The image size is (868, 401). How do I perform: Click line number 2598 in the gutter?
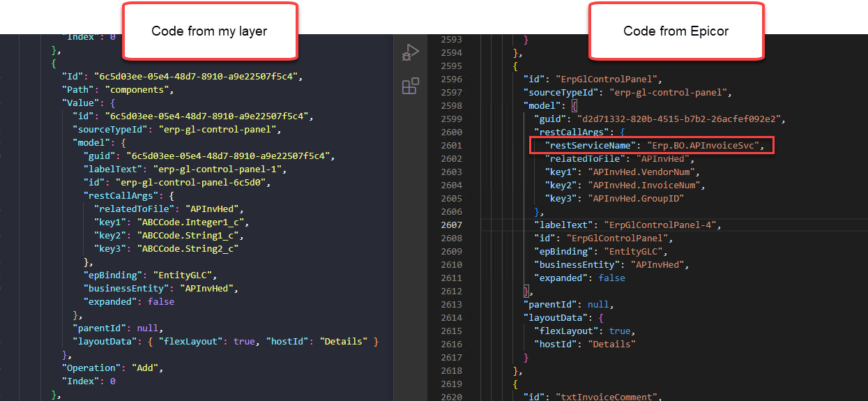452,106
